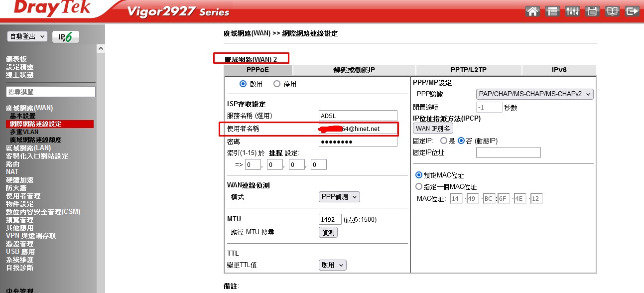
Task: Select the 停用 radio button
Action: [x=277, y=84]
